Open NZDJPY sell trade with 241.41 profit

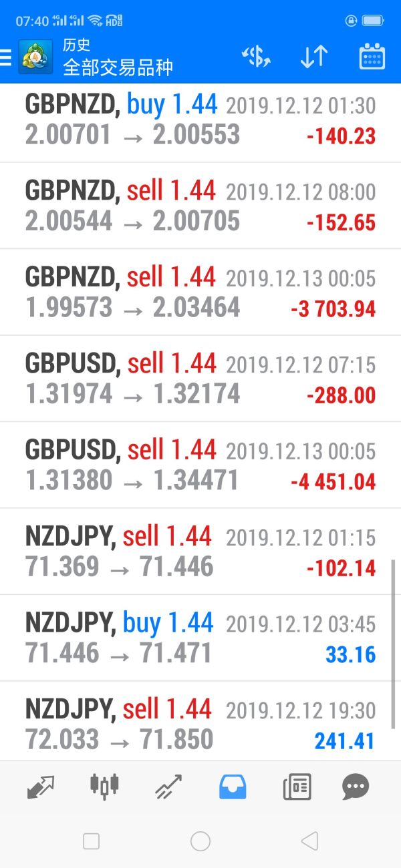[200, 724]
